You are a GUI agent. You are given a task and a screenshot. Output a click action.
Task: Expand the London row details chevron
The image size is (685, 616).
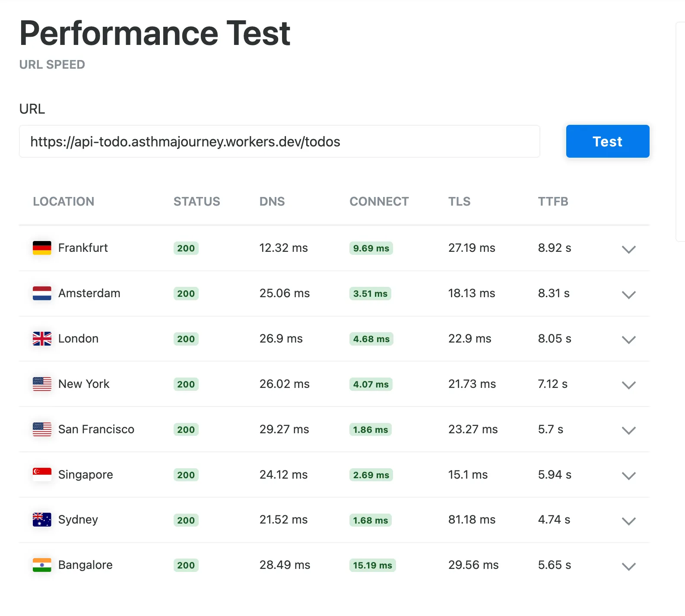pyautogui.click(x=628, y=340)
